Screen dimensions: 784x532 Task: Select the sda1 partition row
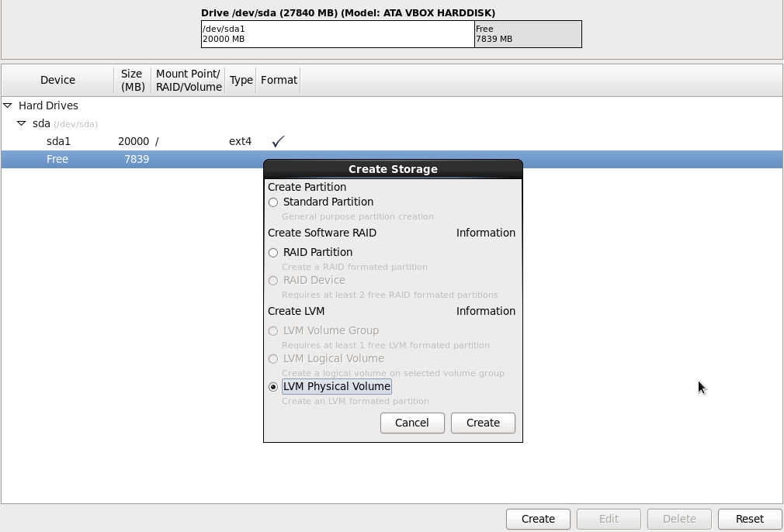click(x=58, y=141)
